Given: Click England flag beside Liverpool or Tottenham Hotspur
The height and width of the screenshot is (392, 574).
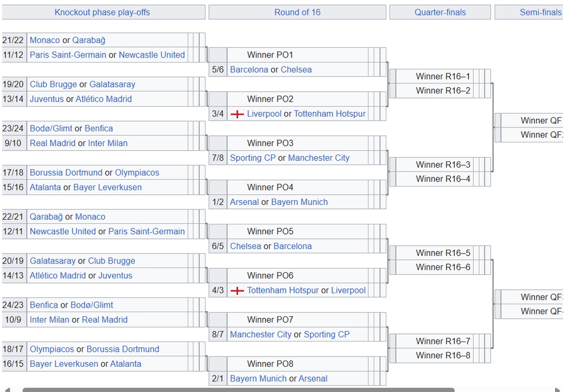Looking at the screenshot, I should coord(237,114).
